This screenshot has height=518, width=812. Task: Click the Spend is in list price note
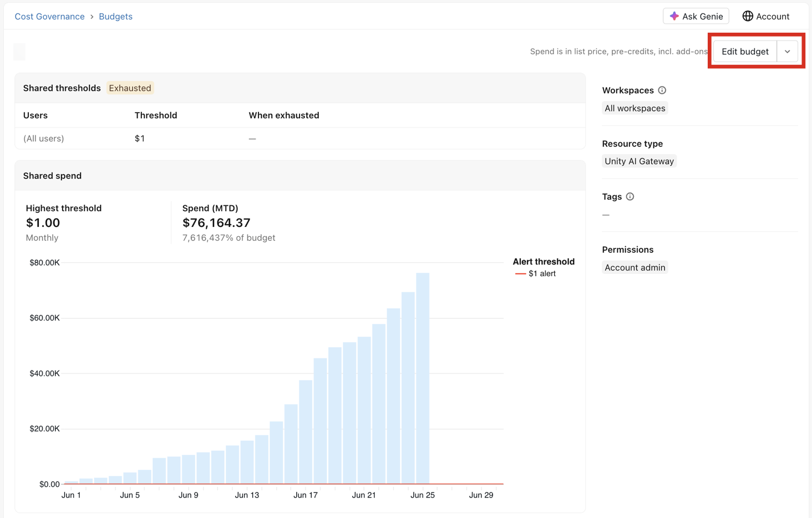(x=618, y=52)
